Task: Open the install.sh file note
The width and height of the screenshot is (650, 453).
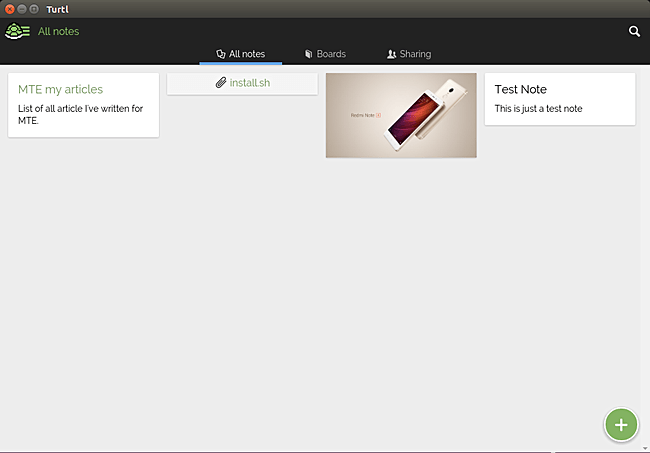Action: click(x=243, y=84)
